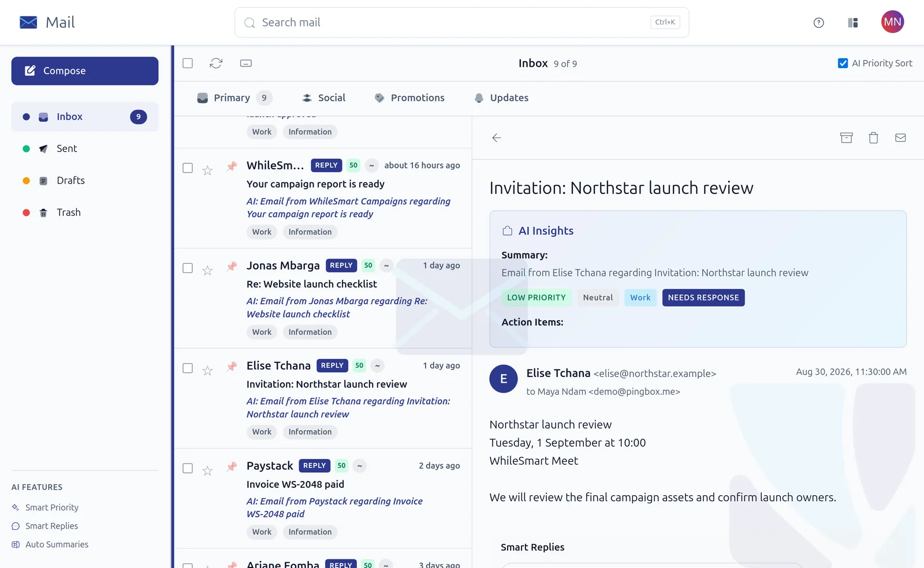Star the Elise Tchana email
924x568 pixels.
click(207, 371)
